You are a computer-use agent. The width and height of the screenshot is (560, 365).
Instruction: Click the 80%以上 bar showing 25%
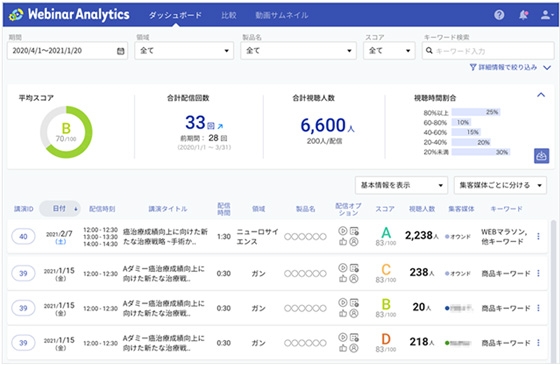[x=476, y=112]
